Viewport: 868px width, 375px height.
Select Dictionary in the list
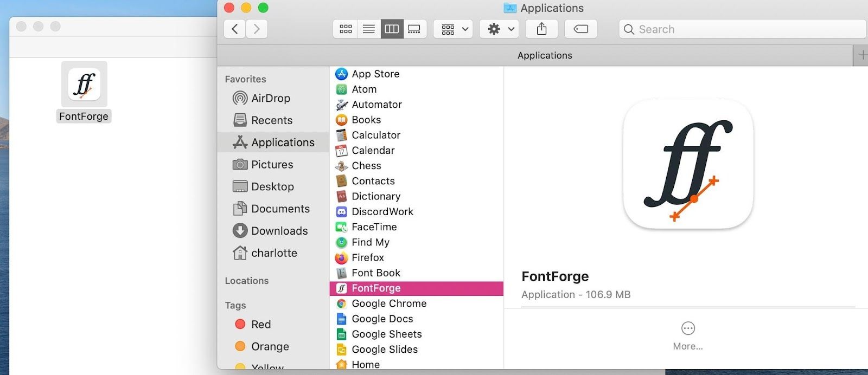pos(416,196)
